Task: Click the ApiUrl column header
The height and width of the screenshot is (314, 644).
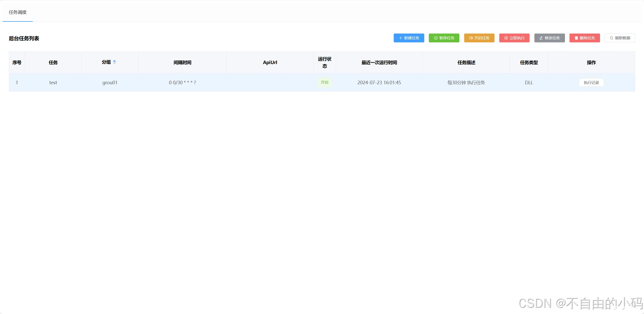Action: point(270,63)
